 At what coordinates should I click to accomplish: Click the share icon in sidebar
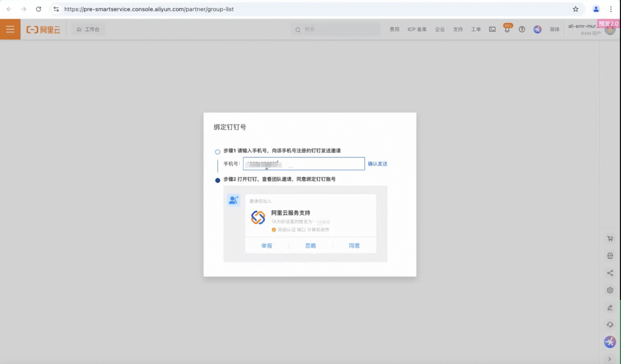(610, 273)
